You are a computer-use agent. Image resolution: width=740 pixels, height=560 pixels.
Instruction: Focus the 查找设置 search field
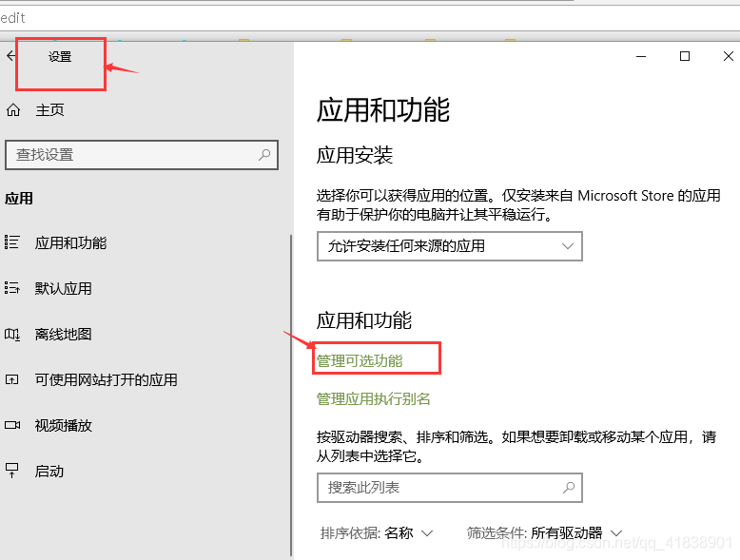[142, 155]
